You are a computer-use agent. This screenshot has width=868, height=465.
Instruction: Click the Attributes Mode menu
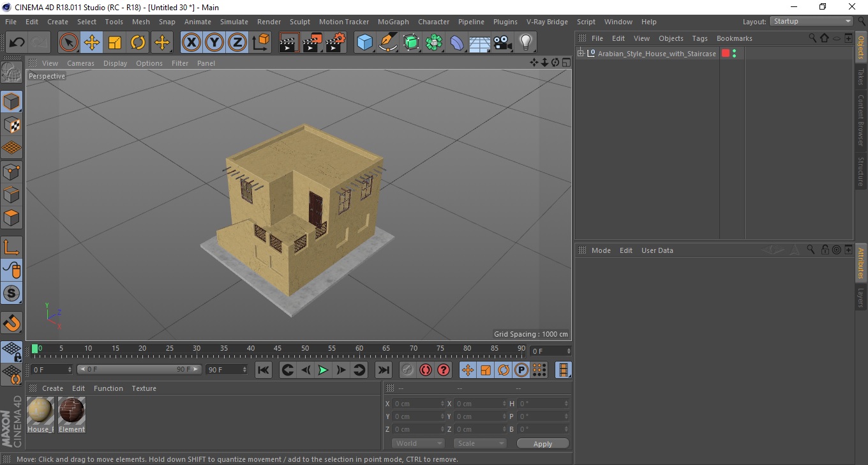(x=601, y=250)
